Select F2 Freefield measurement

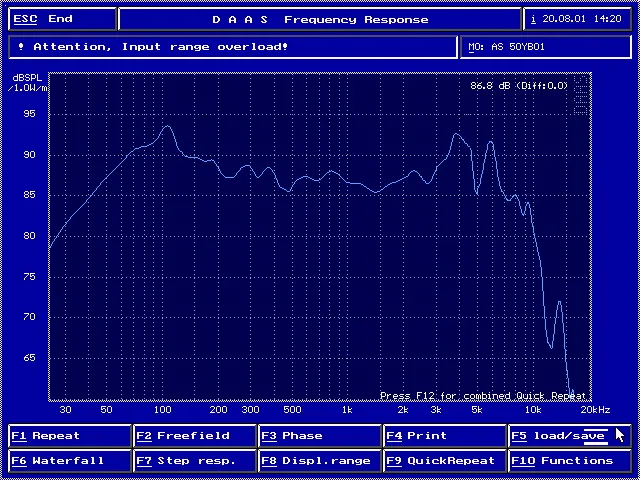tap(195, 436)
